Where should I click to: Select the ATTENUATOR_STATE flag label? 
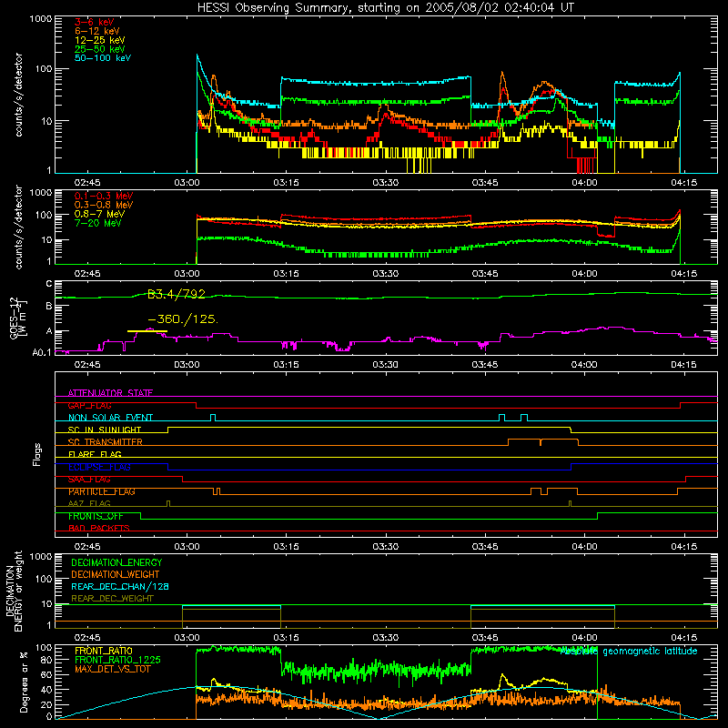(110, 393)
